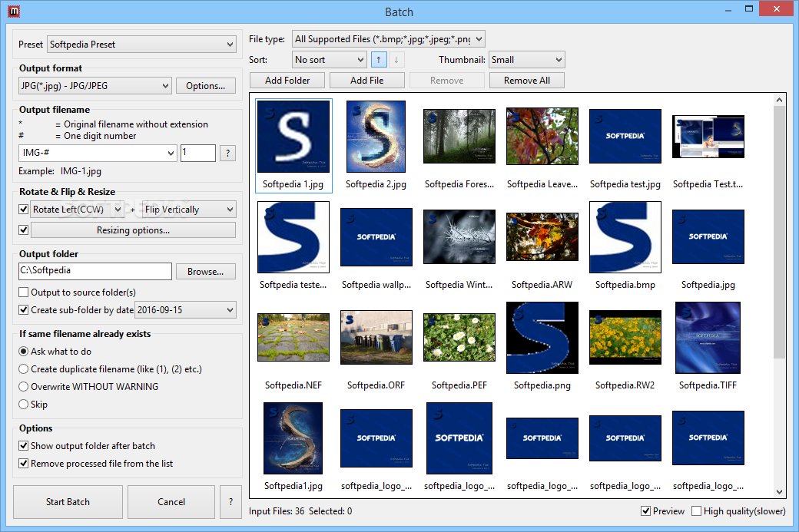
Task: Click the sort descending arrow button
Action: (x=396, y=60)
